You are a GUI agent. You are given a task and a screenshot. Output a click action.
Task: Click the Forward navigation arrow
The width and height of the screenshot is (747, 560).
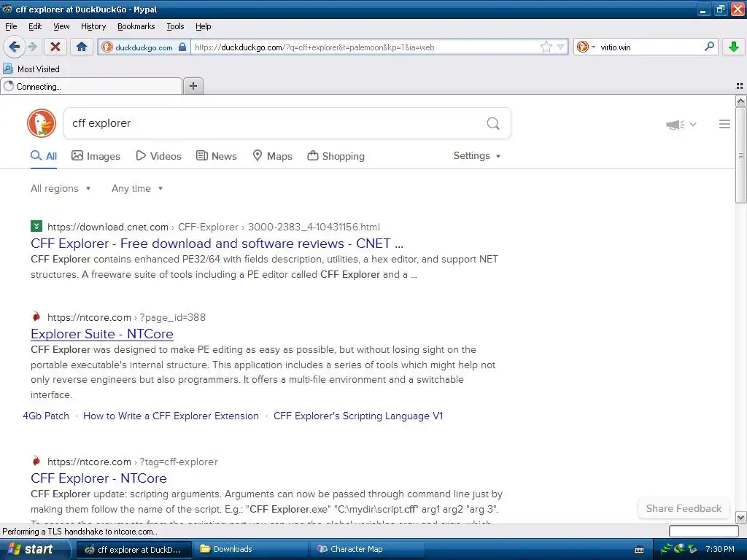tap(32, 47)
